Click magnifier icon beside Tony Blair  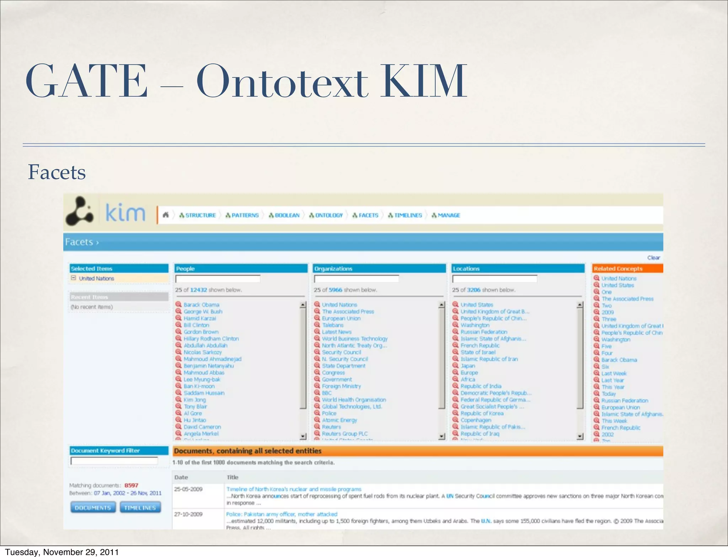(178, 406)
